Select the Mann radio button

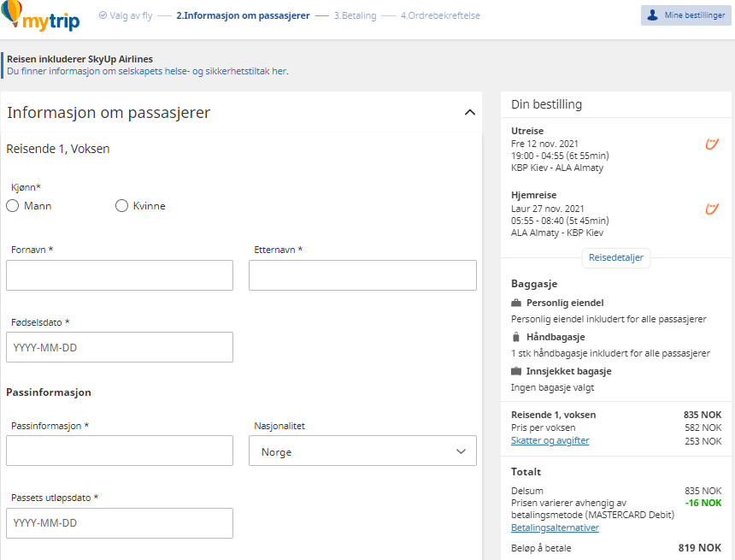(13, 206)
